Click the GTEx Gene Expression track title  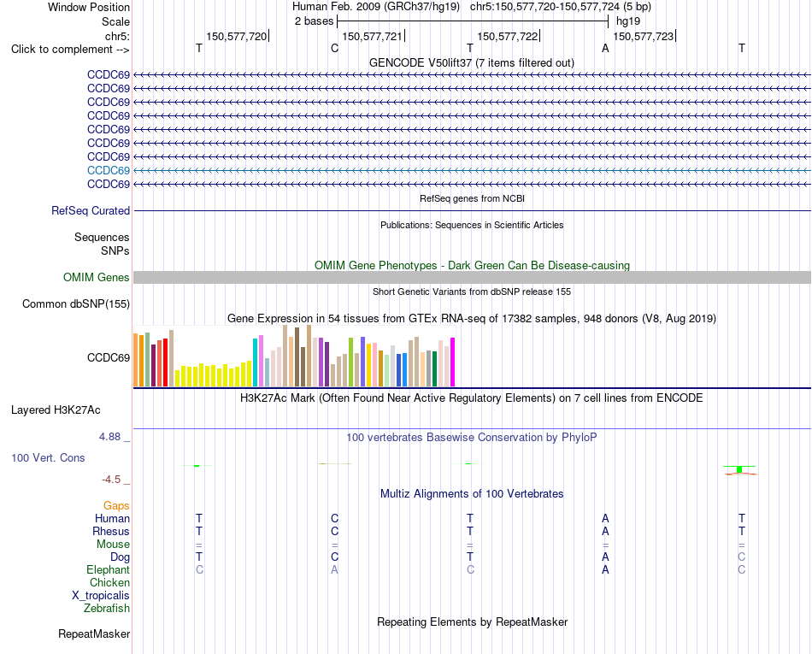pyautogui.click(x=472, y=319)
